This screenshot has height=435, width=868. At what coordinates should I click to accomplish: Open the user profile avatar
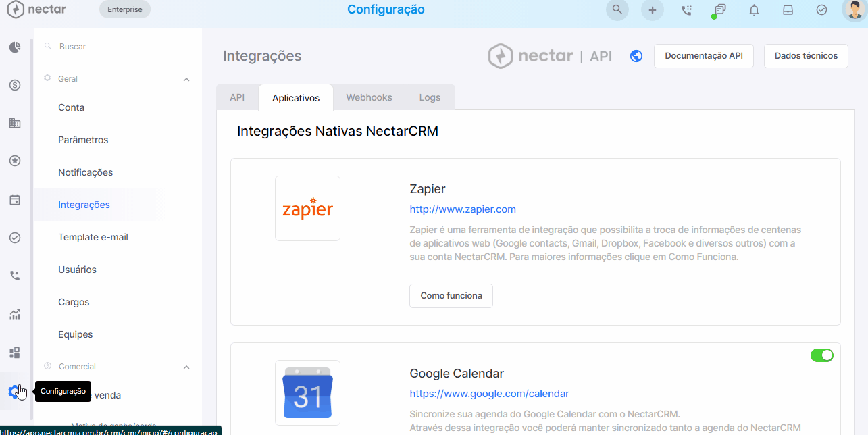tap(855, 9)
